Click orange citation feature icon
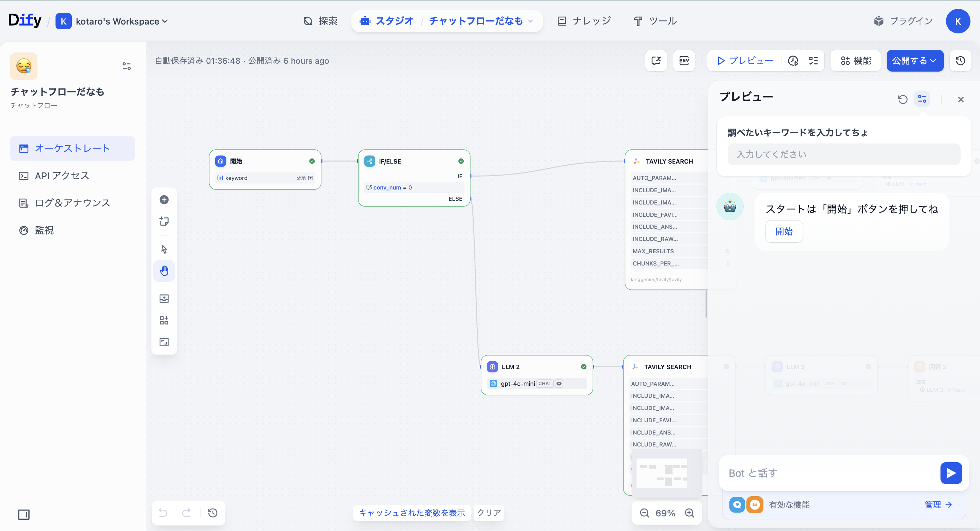Image resolution: width=980 pixels, height=531 pixels. 755,505
